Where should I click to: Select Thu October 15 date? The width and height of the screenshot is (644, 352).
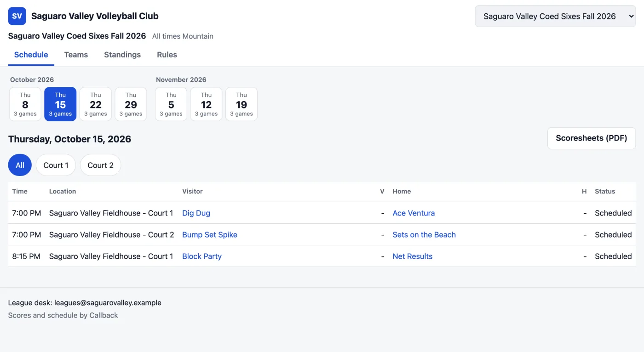point(60,104)
